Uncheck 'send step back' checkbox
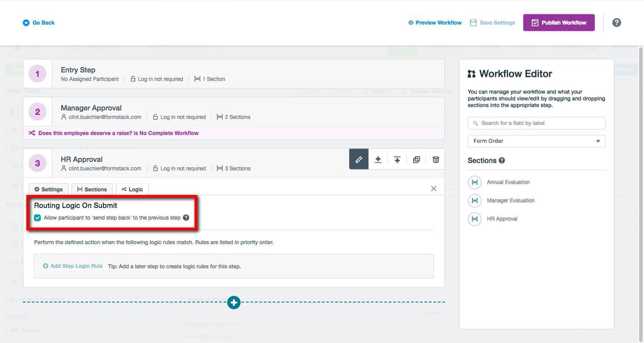644x343 pixels. (38, 218)
